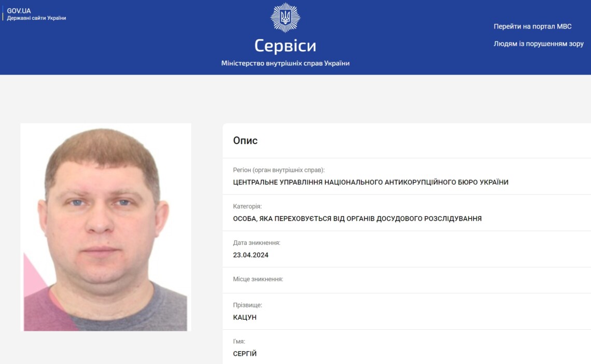Click the 'Дата зникнення' label
Viewport: 591px width, 364px height.
(x=257, y=243)
